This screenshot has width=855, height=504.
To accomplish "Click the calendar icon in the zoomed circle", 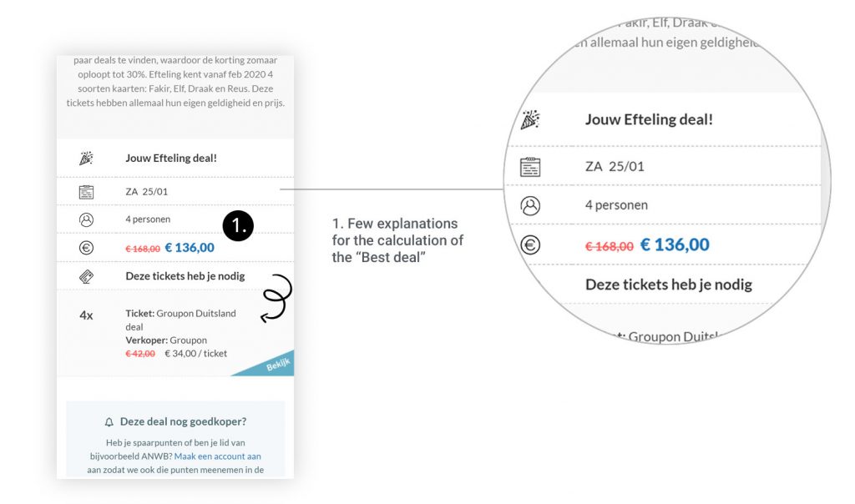I will 530,167.
